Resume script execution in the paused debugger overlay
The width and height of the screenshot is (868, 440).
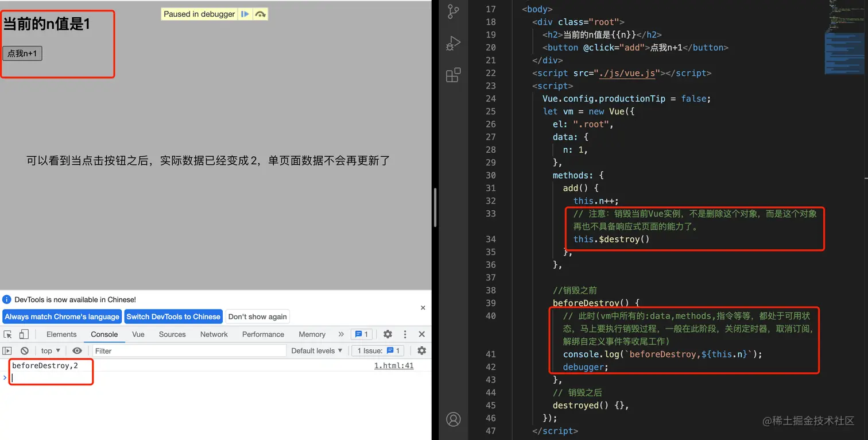click(245, 14)
